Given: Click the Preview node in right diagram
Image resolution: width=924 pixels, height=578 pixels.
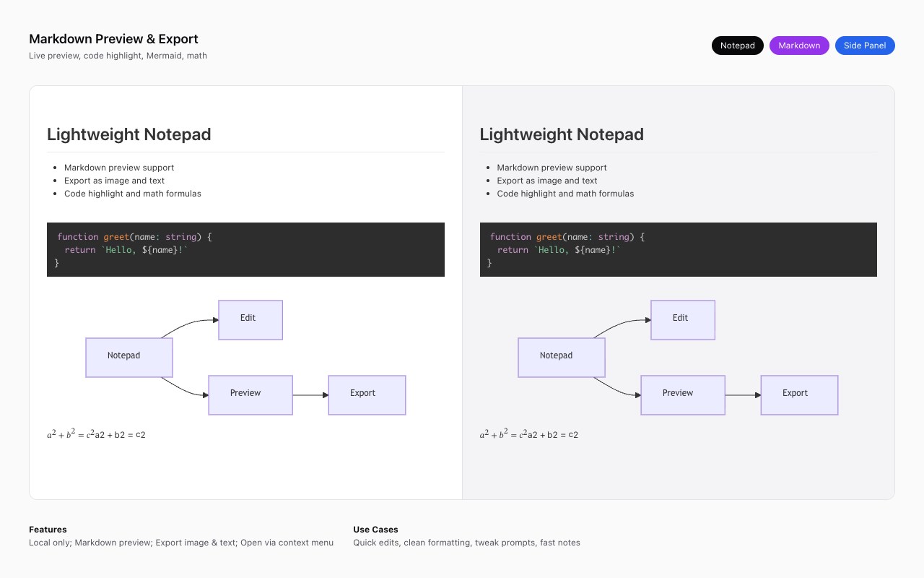Looking at the screenshot, I should pos(682,394).
